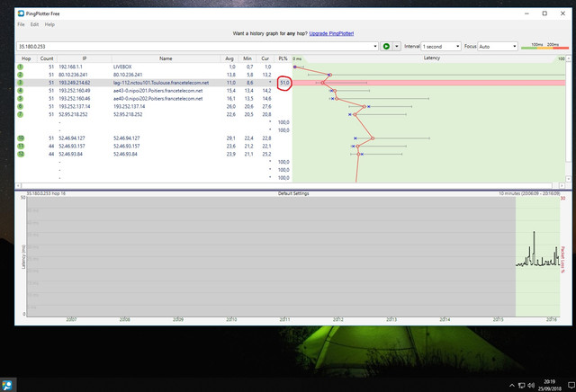Image resolution: width=576 pixels, height=392 pixels.
Task: Open the Interval 1 second dropdown
Action: (x=441, y=46)
